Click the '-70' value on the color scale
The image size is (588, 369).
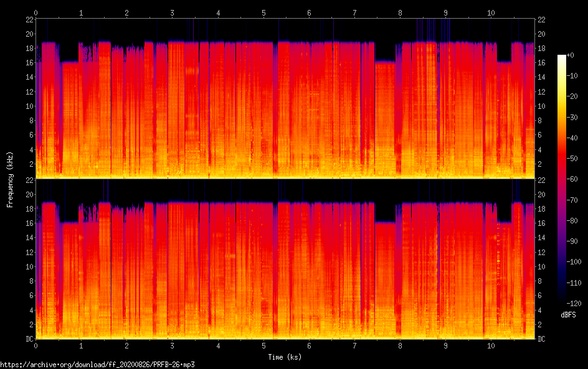(572, 200)
